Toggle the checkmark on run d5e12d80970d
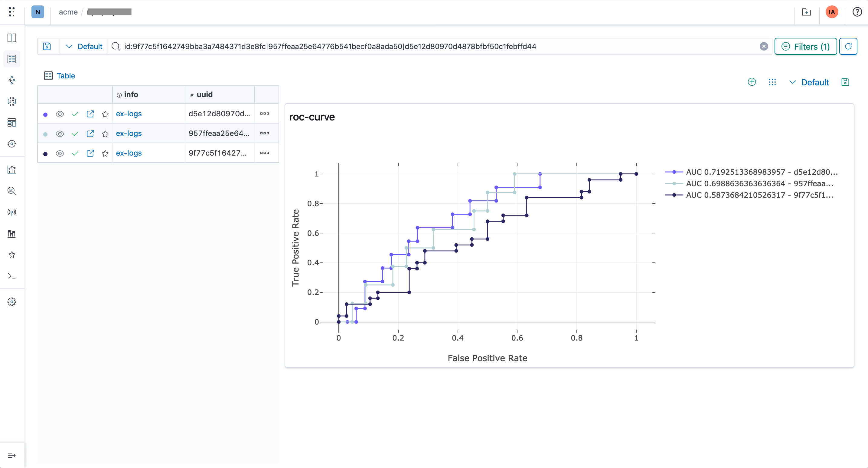 point(75,114)
